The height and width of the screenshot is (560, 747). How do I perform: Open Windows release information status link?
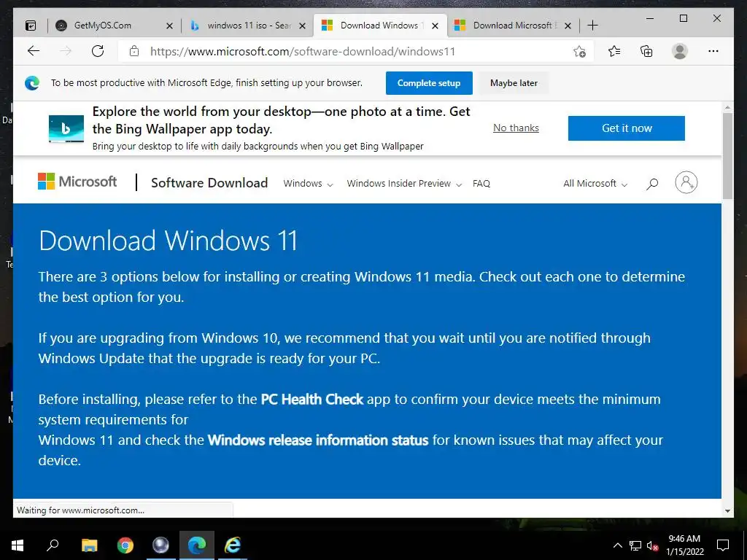pos(318,440)
